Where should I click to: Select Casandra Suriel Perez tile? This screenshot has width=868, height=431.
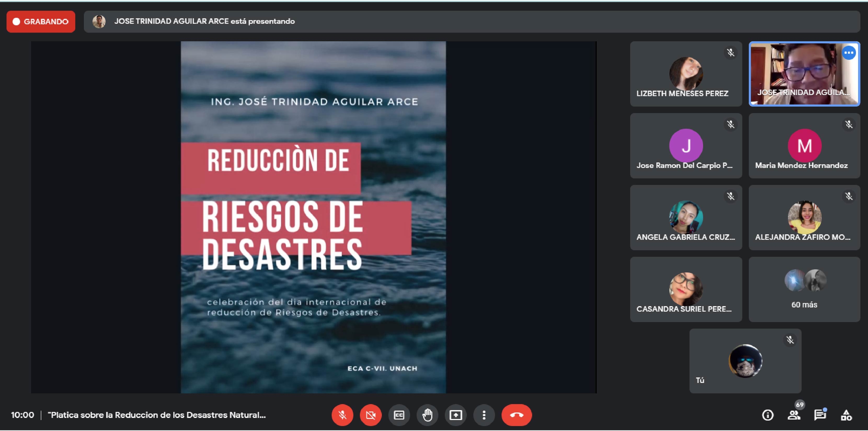[x=686, y=289]
